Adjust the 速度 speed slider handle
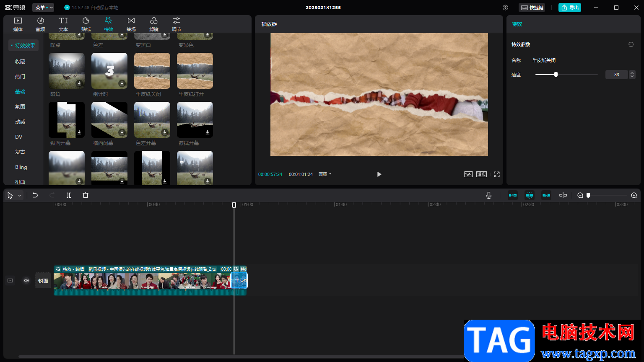Viewport: 644px width, 362px height. pos(556,75)
